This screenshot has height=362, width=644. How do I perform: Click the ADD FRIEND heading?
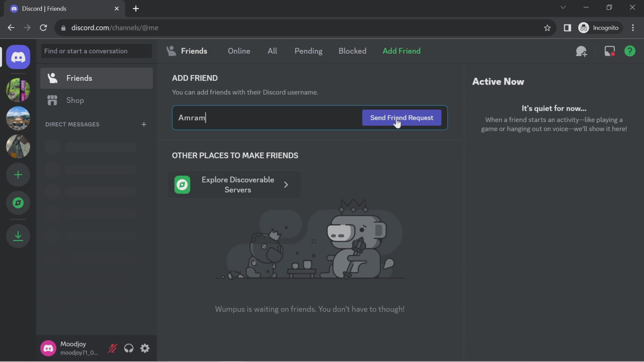coord(195,78)
